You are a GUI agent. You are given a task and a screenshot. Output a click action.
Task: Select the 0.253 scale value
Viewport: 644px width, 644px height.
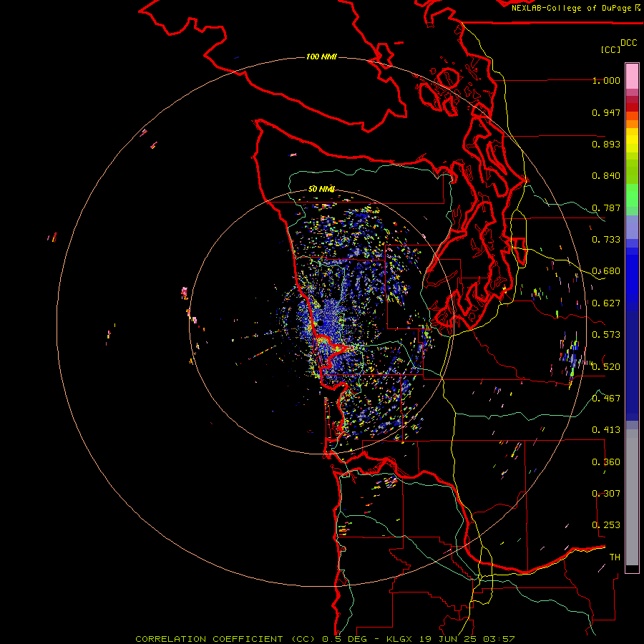tap(606, 525)
